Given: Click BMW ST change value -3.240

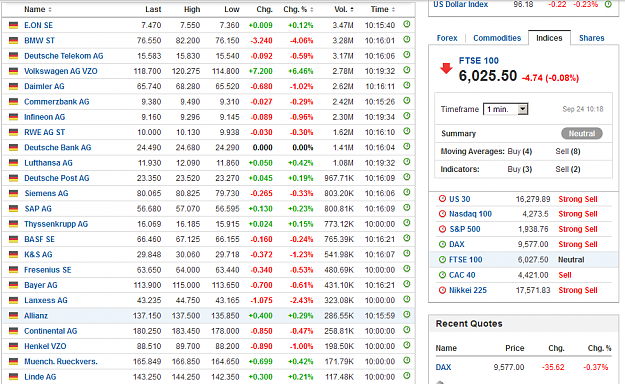Looking at the screenshot, I should pos(261,41).
